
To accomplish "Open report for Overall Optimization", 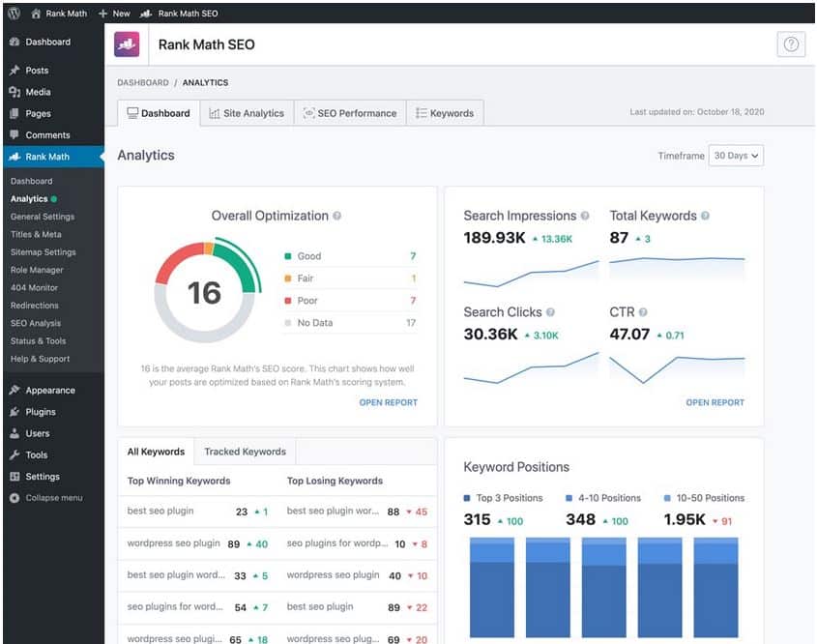I will [388, 402].
